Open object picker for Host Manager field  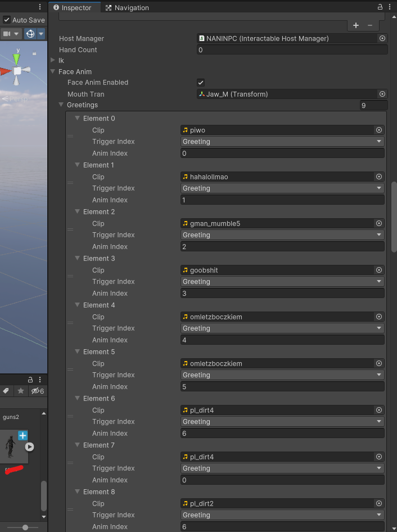click(x=382, y=39)
